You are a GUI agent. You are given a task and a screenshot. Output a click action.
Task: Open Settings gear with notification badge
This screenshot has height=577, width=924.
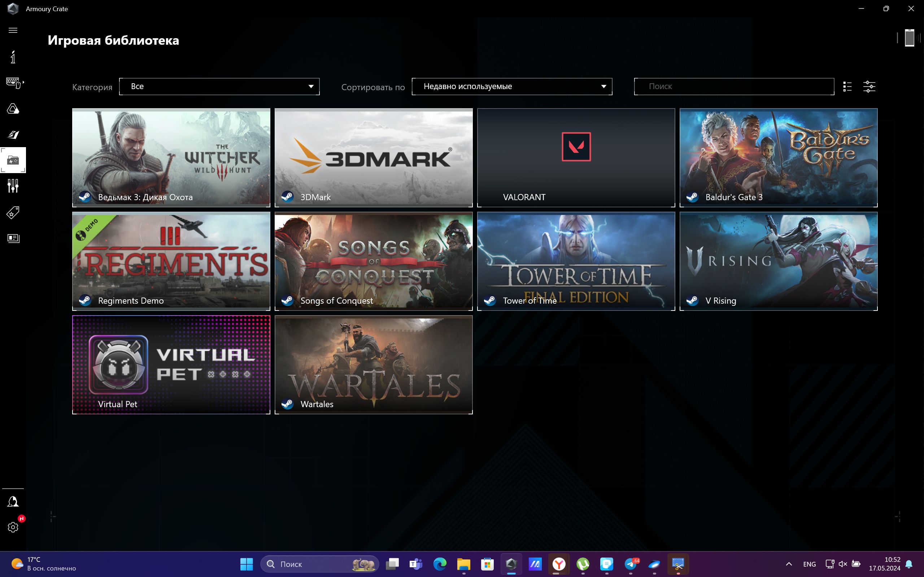[x=13, y=527]
